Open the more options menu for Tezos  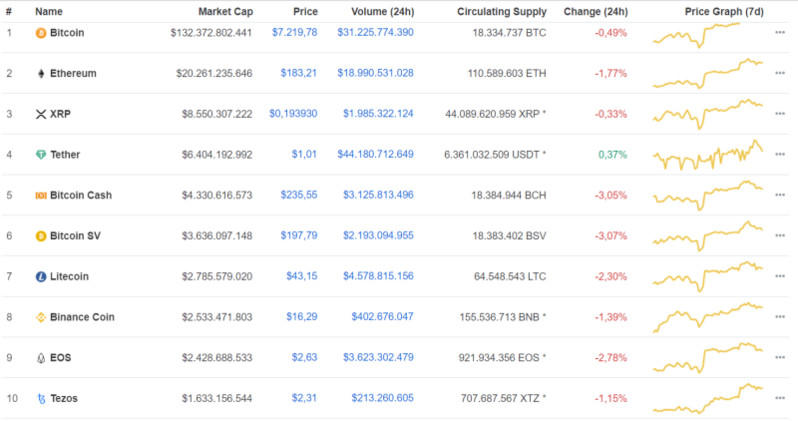click(780, 398)
